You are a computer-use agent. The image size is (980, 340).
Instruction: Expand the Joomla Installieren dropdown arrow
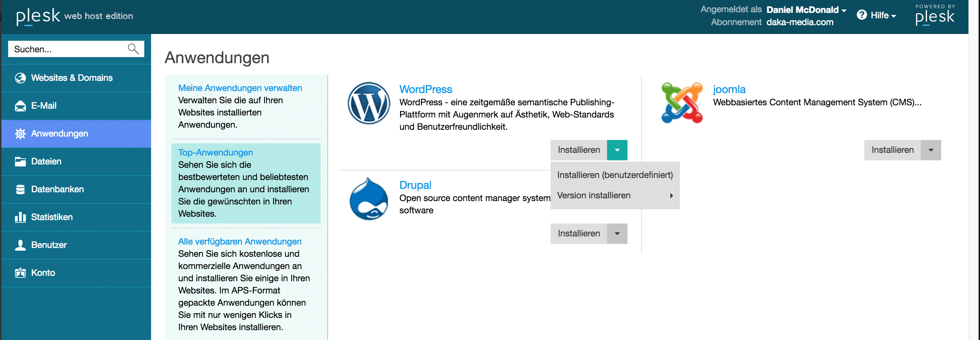click(930, 150)
